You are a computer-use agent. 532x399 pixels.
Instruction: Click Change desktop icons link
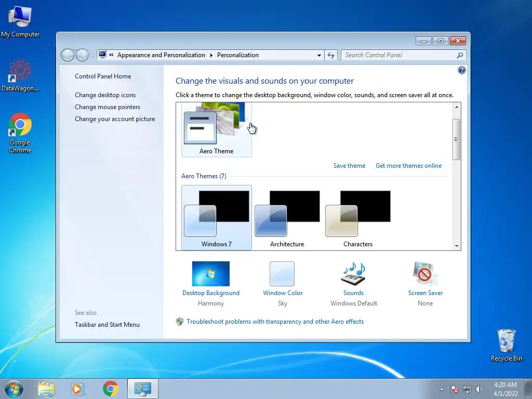[105, 95]
